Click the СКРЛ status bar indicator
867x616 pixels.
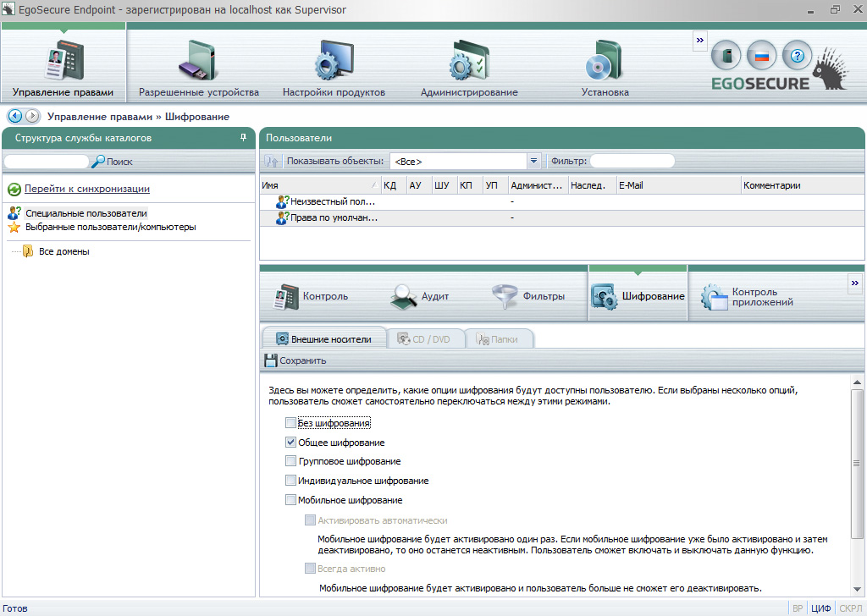coord(850,608)
